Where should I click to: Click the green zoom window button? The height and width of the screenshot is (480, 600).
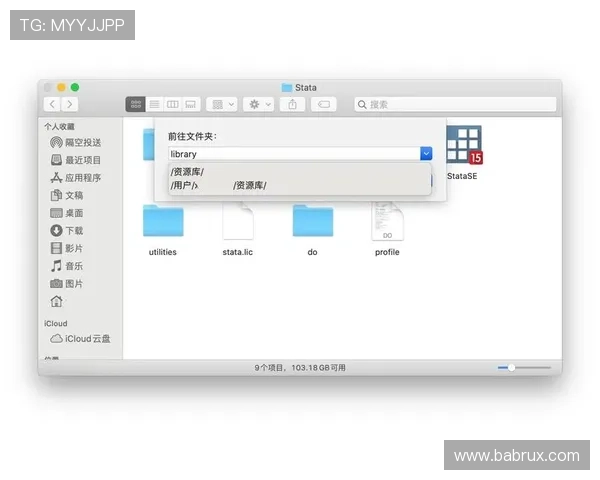point(75,87)
